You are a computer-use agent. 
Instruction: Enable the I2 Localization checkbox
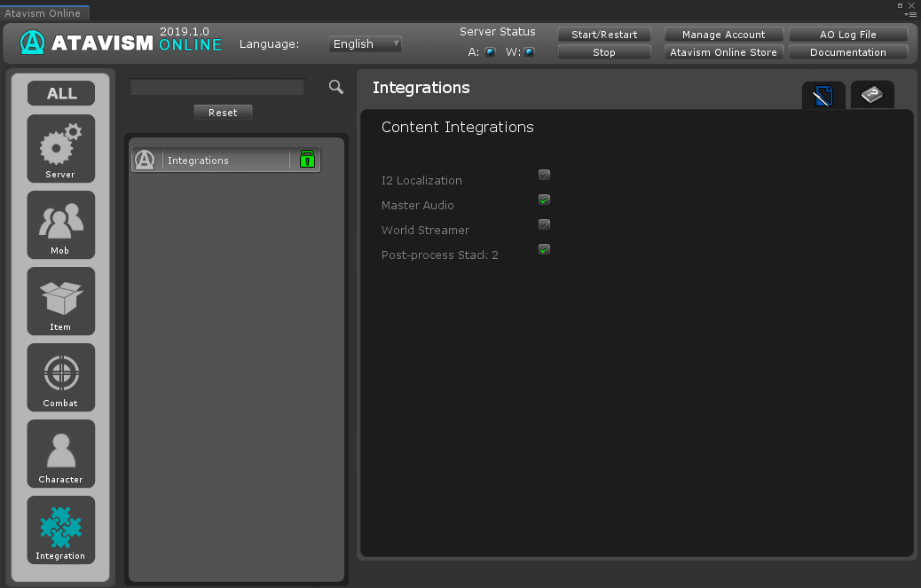(x=544, y=175)
